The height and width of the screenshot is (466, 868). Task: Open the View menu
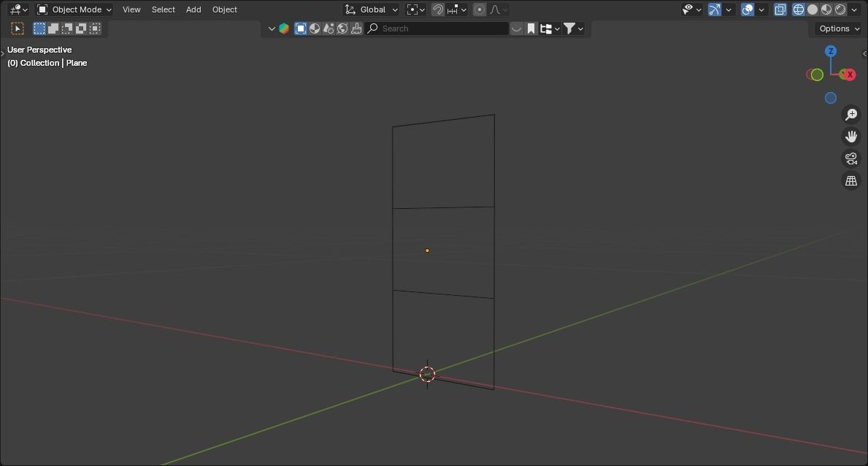[131, 9]
